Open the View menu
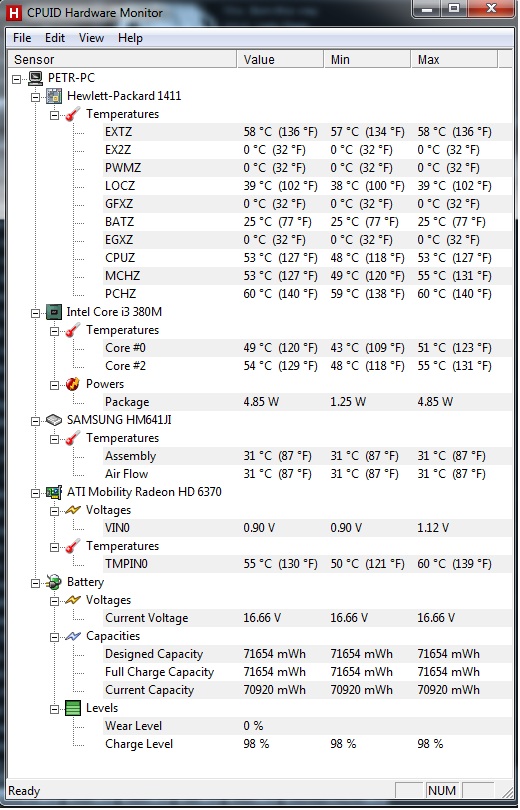Screen dimensions: 520x810 (91, 38)
